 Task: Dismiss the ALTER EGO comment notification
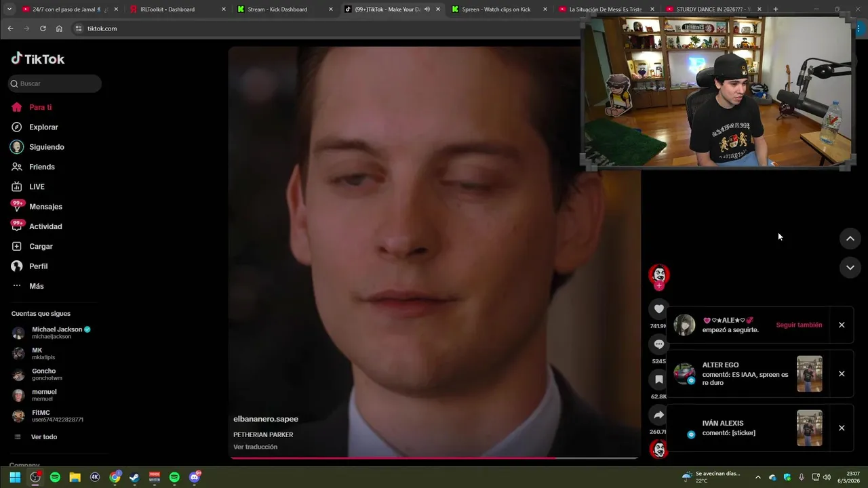pyautogui.click(x=842, y=373)
